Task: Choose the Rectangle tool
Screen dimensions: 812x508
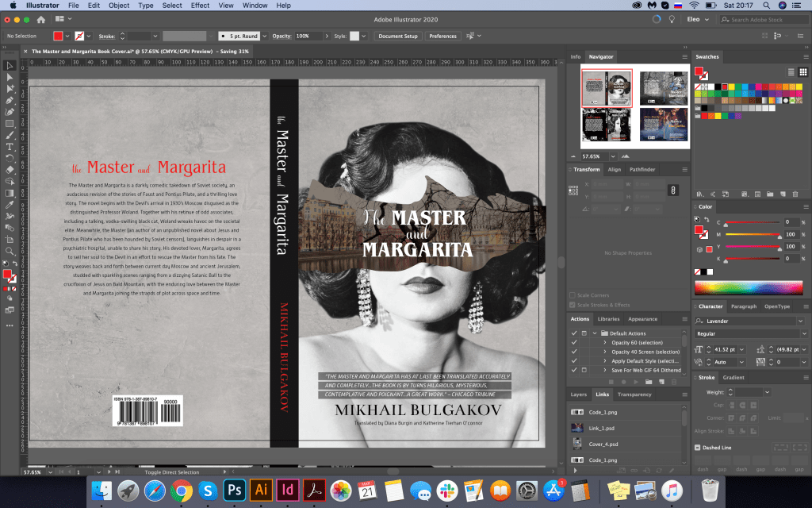Action: tap(10, 124)
